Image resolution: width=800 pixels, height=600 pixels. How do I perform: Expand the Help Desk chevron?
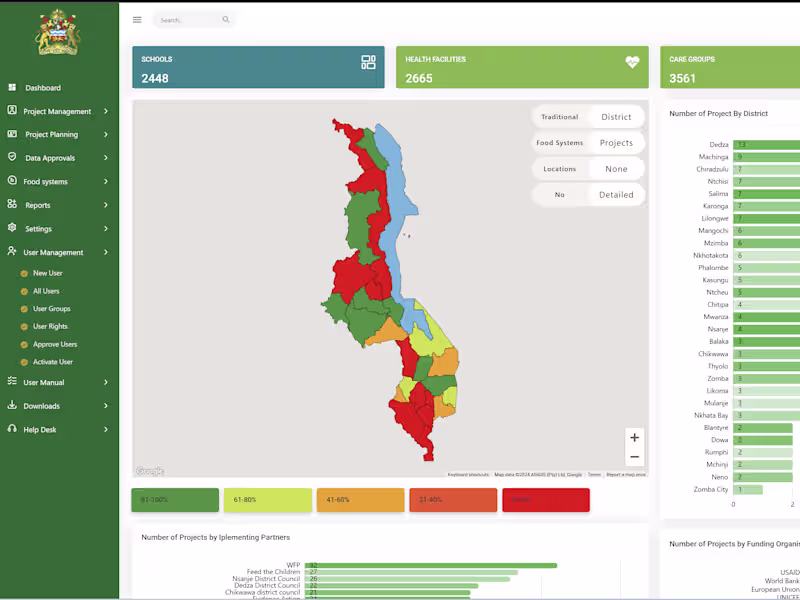[106, 430]
